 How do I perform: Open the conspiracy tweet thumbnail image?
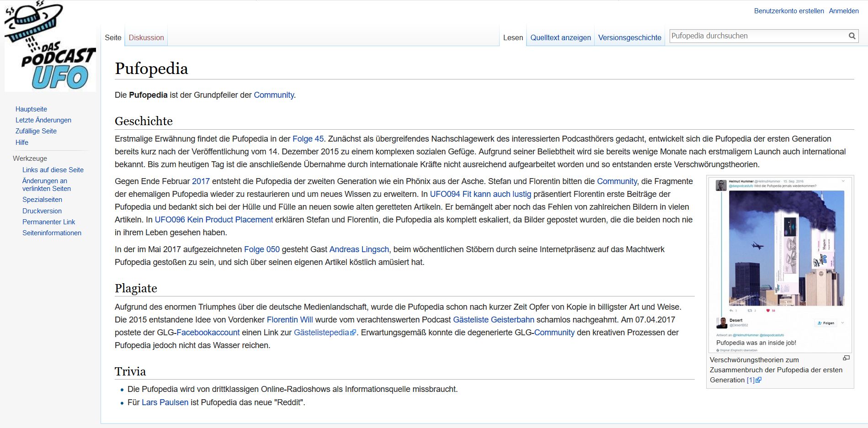tap(780, 265)
